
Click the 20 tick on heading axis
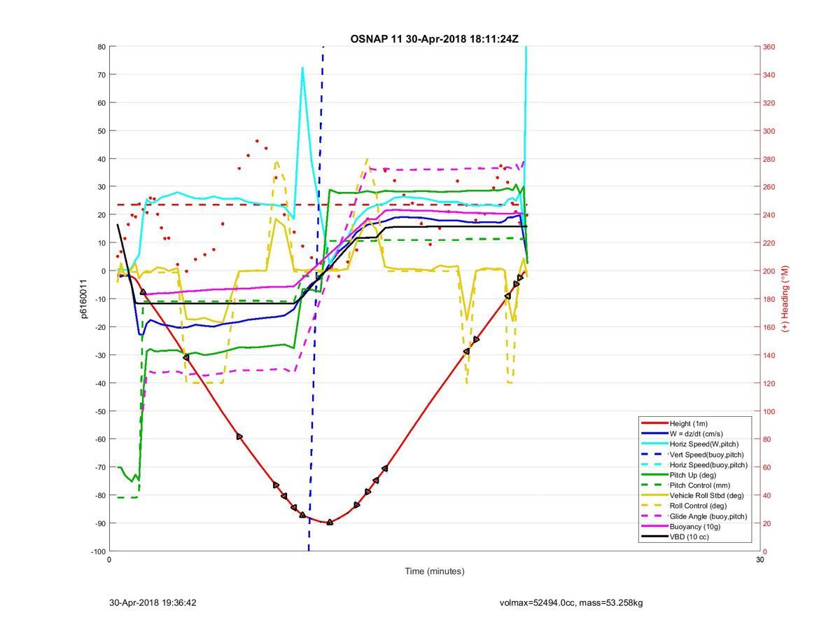tap(767, 523)
